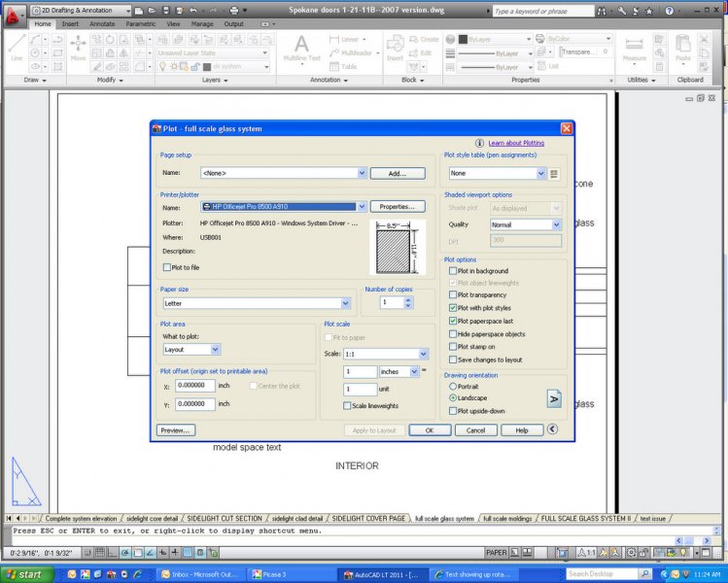728x583 pixels.
Task: Select the Multiline Text tool
Action: [301, 49]
